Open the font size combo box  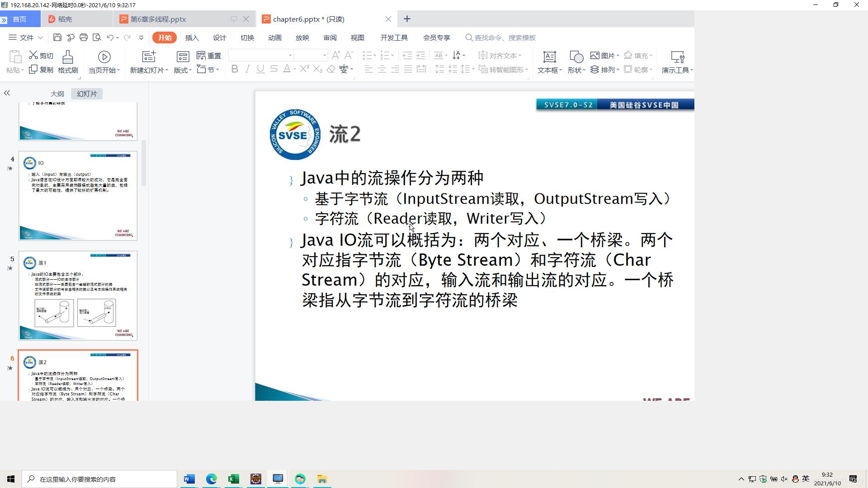pos(311,55)
